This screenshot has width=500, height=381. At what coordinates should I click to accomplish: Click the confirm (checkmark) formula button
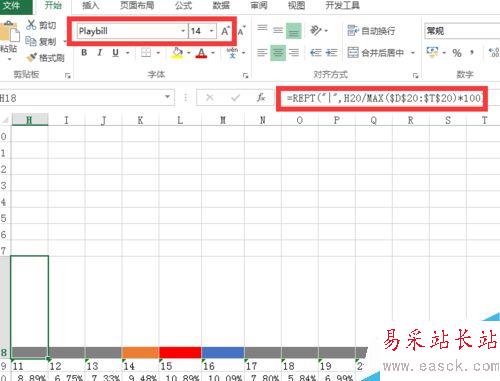click(235, 98)
